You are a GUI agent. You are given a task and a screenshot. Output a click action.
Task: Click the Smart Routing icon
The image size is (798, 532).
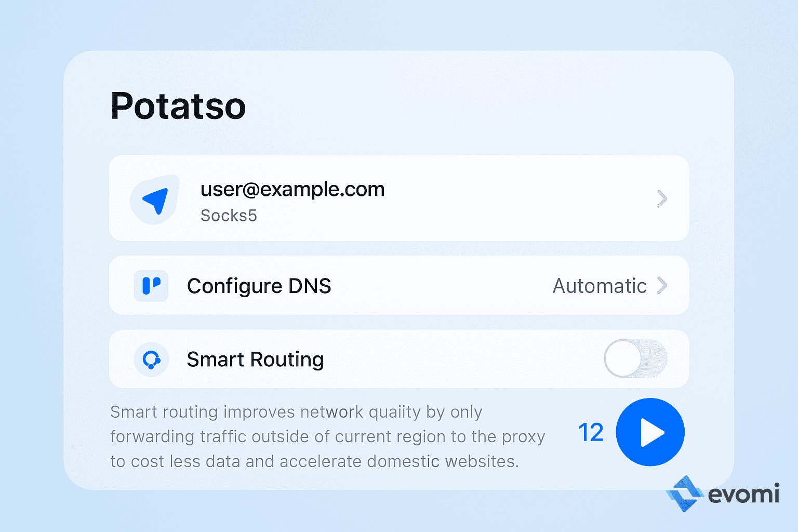[151, 359]
